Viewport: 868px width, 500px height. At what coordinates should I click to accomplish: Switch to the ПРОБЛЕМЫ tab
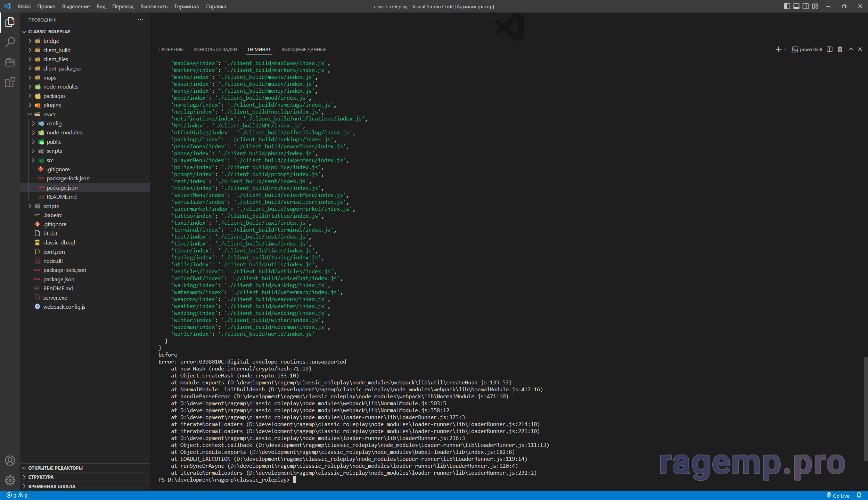[x=171, y=49]
